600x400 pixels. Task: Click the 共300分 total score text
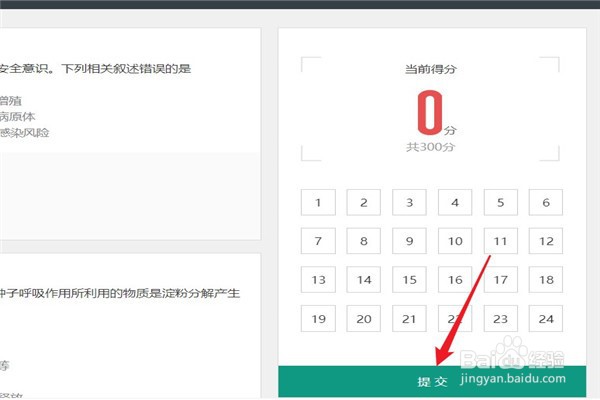(x=430, y=147)
